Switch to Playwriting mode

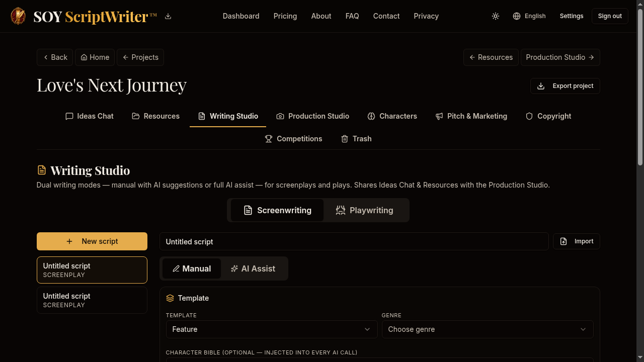[x=364, y=210]
